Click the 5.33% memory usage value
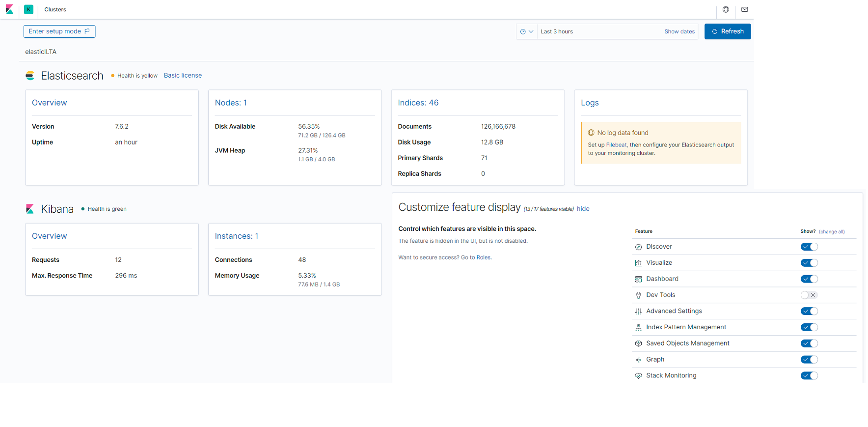The image size is (868, 427). click(307, 276)
